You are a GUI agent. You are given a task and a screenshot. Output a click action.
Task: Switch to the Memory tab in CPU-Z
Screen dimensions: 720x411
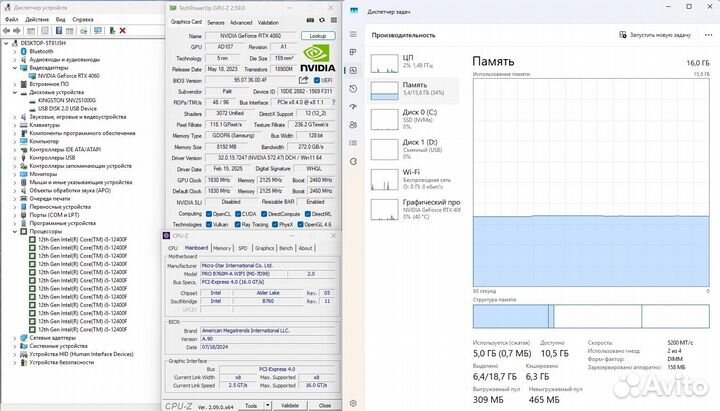click(x=222, y=248)
